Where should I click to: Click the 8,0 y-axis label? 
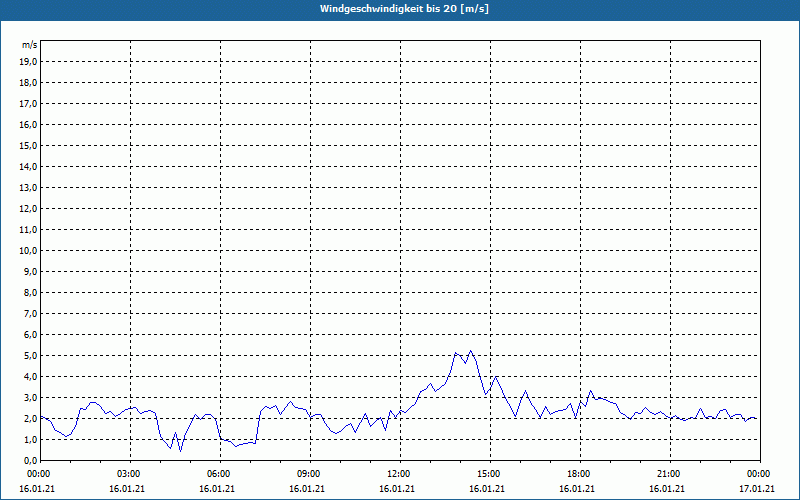point(30,292)
